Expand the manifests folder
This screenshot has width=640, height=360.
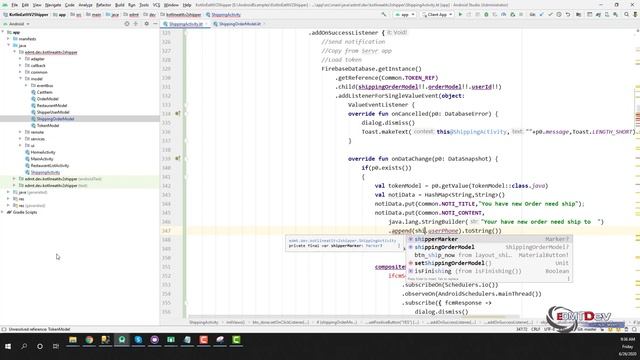(x=9, y=39)
